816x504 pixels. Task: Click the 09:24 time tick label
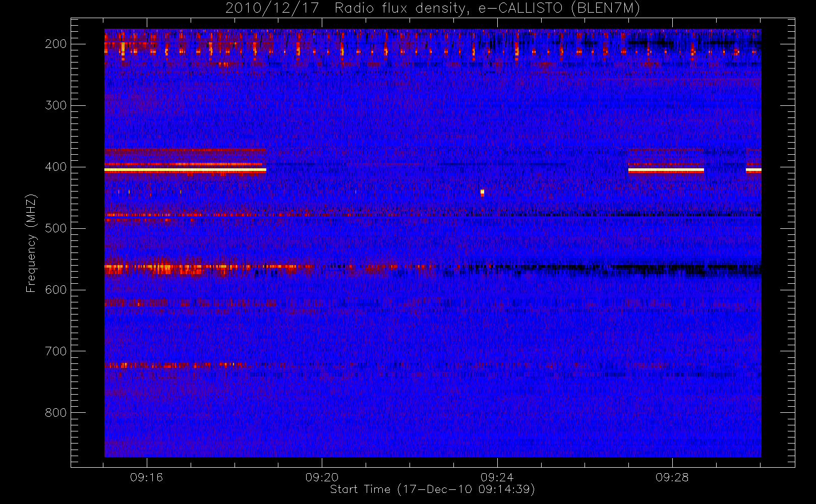[x=497, y=477]
